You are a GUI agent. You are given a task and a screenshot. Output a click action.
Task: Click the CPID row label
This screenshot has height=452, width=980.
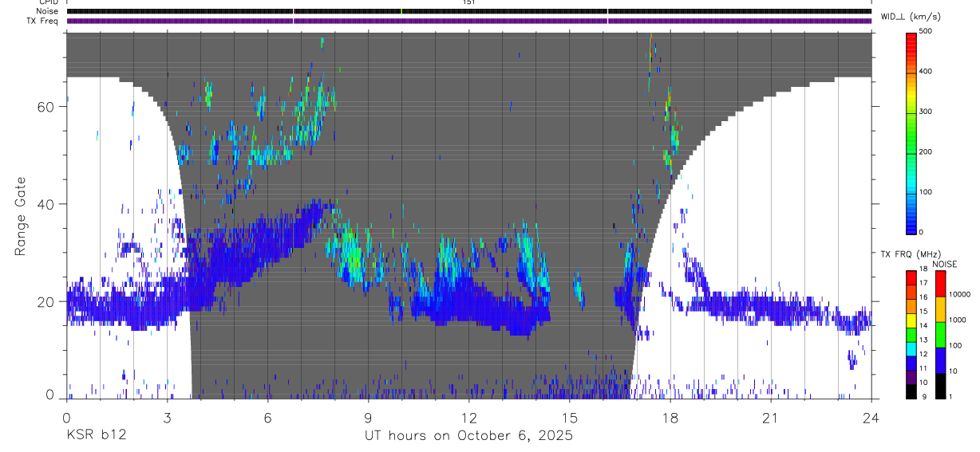coord(50,2)
